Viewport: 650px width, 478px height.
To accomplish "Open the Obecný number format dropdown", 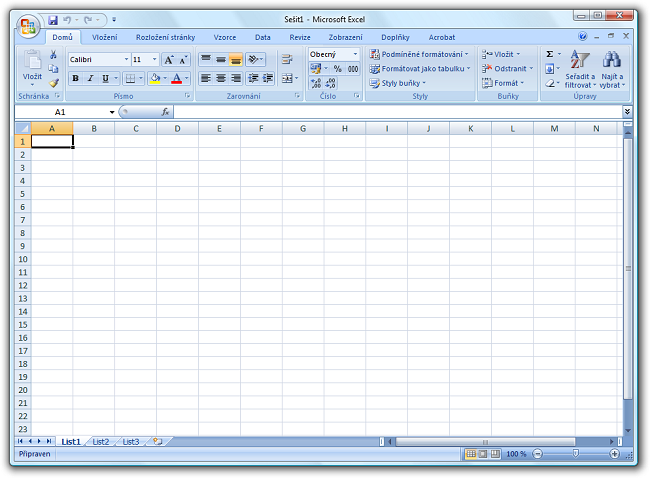I will coord(355,54).
